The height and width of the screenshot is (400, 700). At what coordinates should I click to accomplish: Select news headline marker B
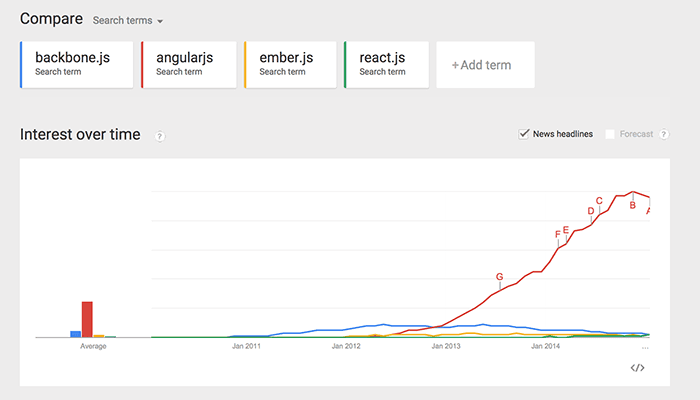tap(632, 205)
